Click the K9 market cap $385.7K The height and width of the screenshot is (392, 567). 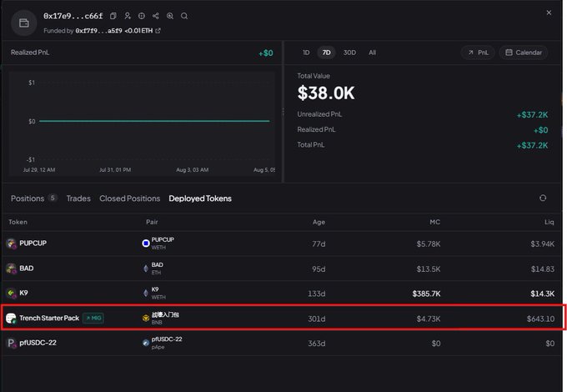(426, 294)
